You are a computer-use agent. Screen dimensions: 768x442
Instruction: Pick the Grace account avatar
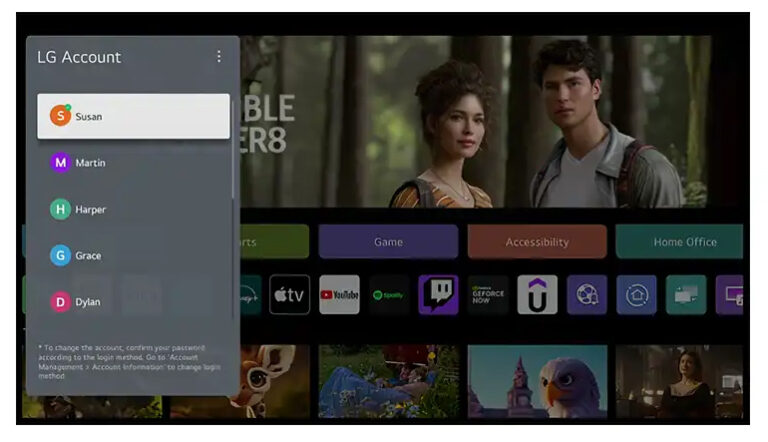point(60,256)
